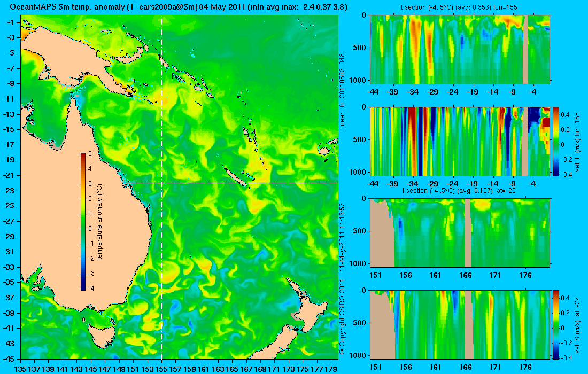Click the 'vel. S (m/s) lat=-22' label
This screenshot has width=588, height=374.
(x=578, y=324)
